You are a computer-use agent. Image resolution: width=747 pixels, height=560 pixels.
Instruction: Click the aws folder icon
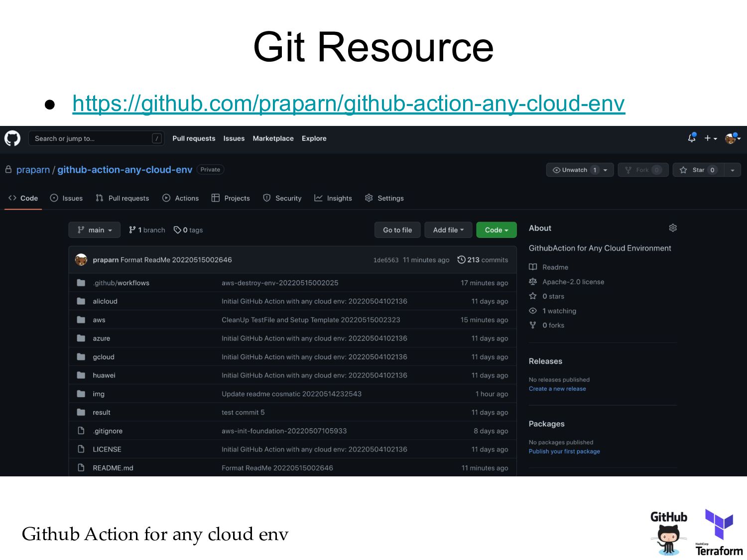81,320
